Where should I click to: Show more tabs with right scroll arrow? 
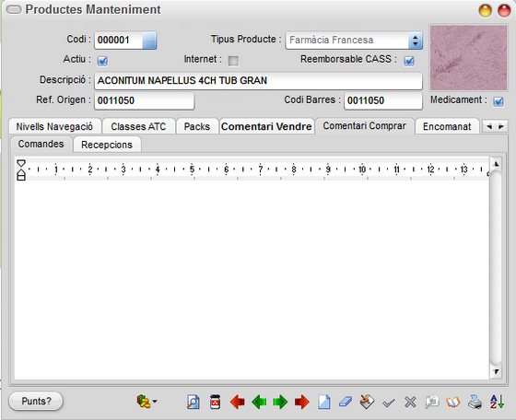coord(501,126)
